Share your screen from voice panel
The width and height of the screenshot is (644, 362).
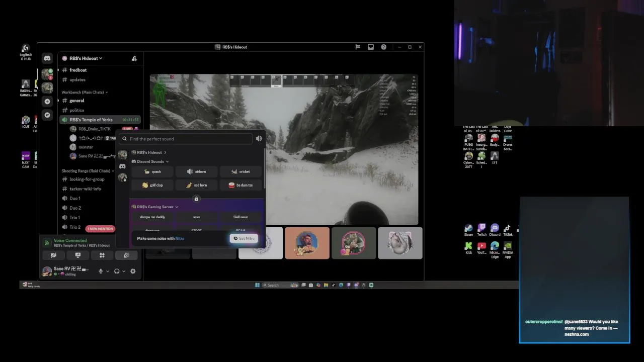77,255
